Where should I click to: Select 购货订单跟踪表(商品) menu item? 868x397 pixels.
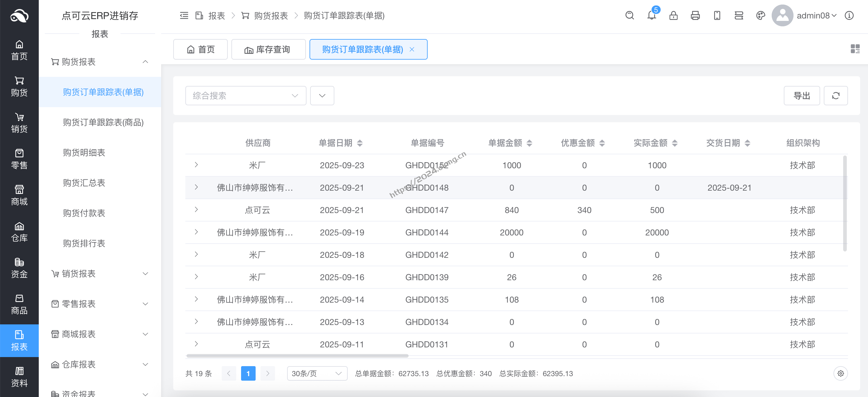point(100,122)
